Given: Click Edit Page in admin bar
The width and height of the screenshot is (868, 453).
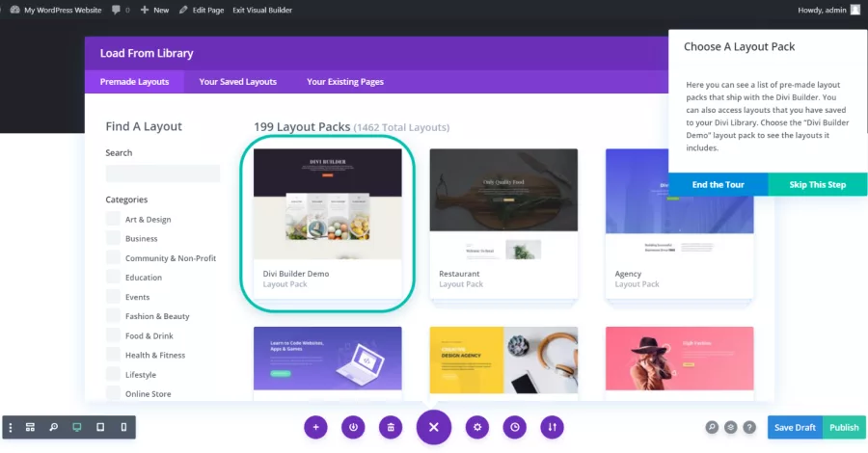Looking at the screenshot, I should pos(202,10).
